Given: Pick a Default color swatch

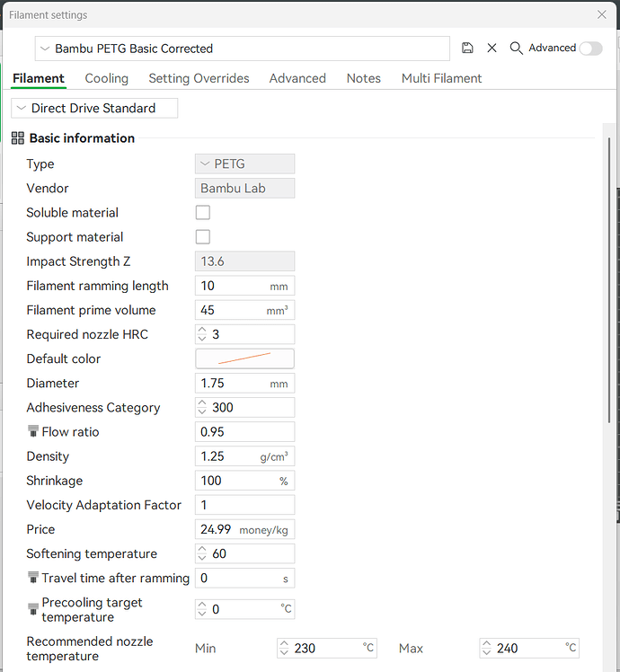Looking at the screenshot, I should click(244, 358).
